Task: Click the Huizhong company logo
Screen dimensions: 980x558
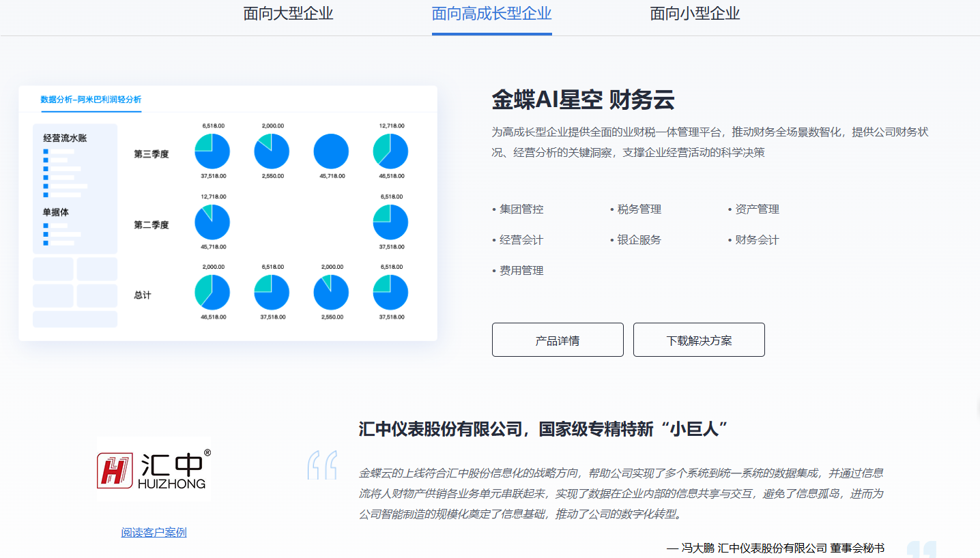Action: click(x=154, y=469)
